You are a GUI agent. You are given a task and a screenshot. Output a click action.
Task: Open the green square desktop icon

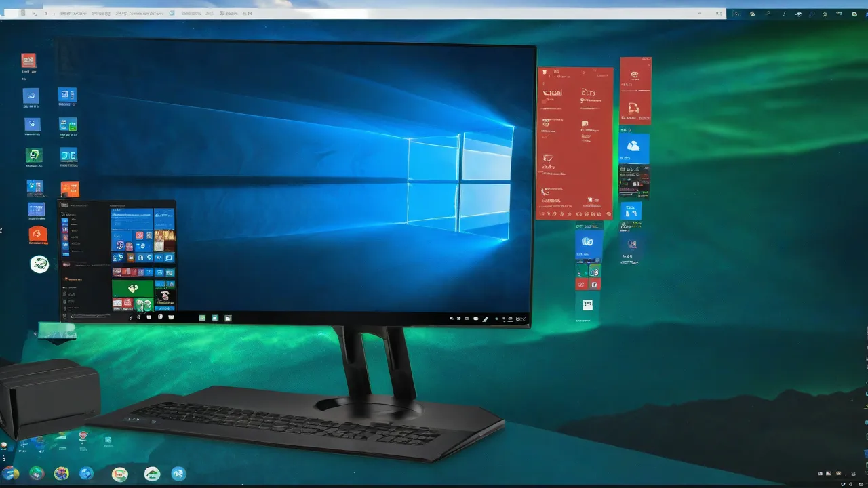pos(34,156)
